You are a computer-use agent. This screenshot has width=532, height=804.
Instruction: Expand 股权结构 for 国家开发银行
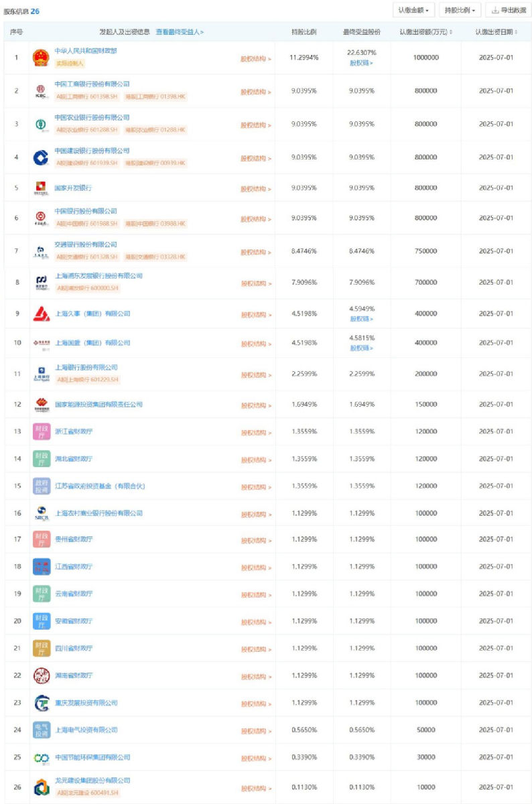click(x=256, y=189)
